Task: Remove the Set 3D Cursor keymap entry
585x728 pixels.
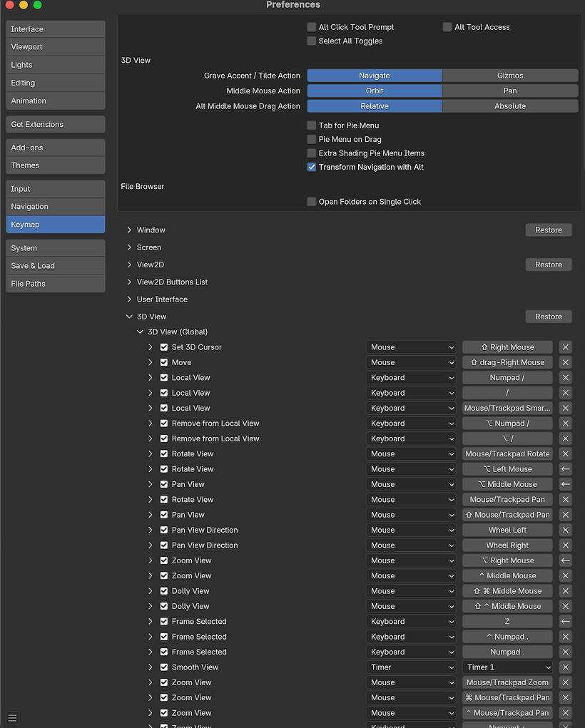Action: pyautogui.click(x=565, y=347)
